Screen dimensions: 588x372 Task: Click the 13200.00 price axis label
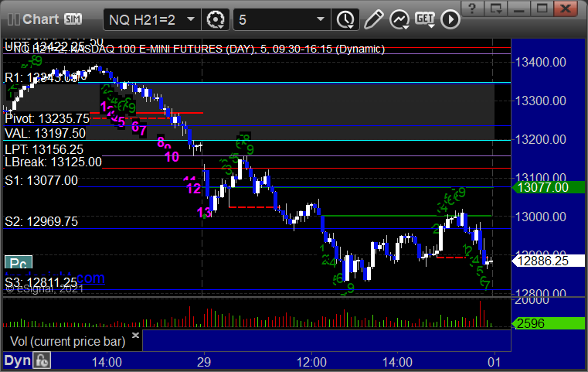pos(541,139)
